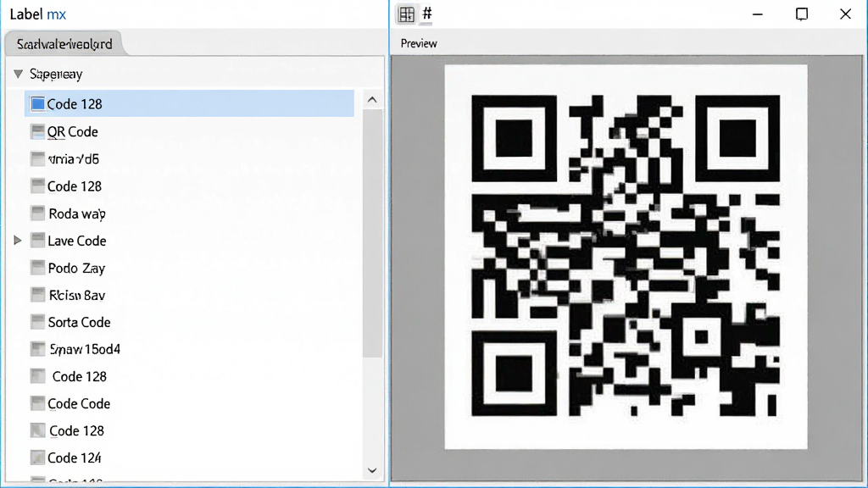This screenshot has width=868, height=488.
Task: Select the Code 124 entry
Action: pos(75,457)
